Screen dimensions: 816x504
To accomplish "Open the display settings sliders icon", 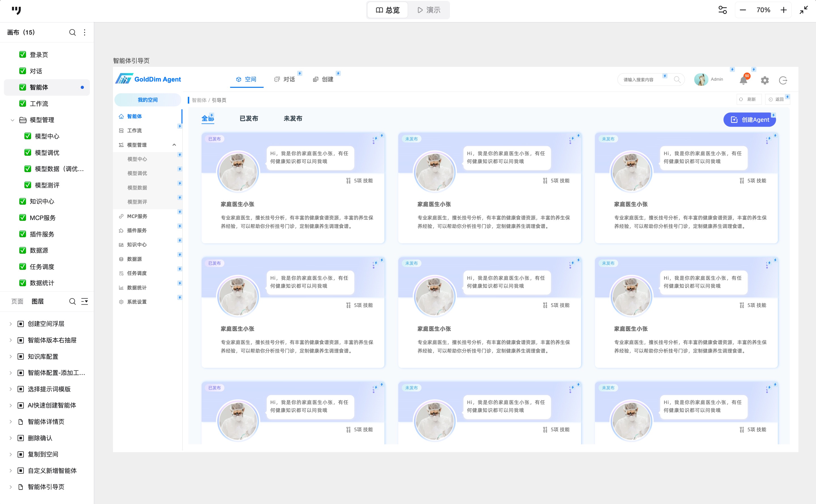I will pyautogui.click(x=722, y=10).
